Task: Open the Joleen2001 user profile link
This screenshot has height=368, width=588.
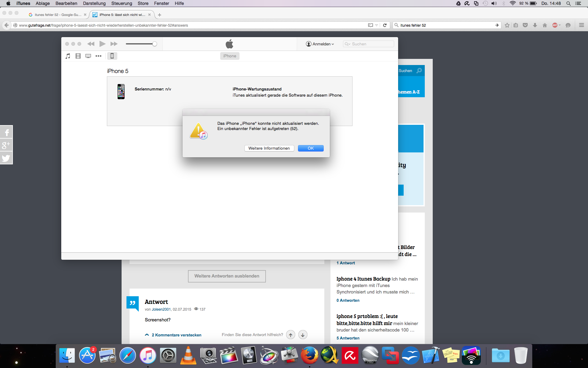Action: pos(161,309)
